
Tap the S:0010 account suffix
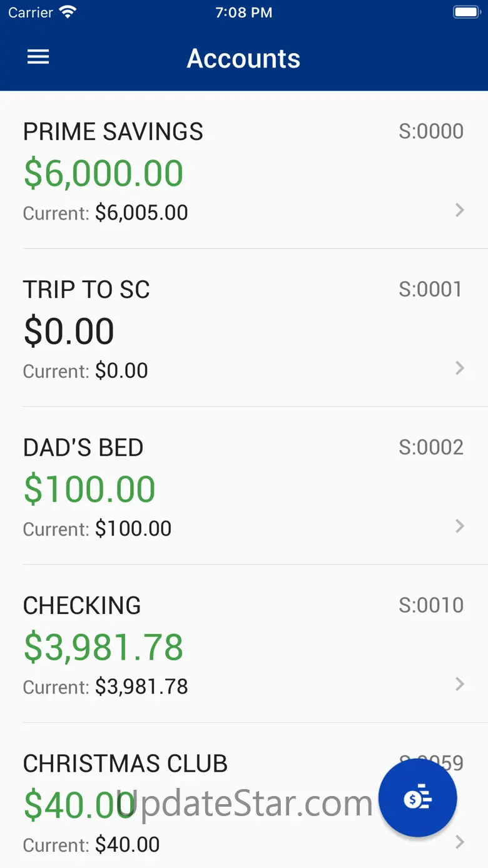(x=431, y=605)
